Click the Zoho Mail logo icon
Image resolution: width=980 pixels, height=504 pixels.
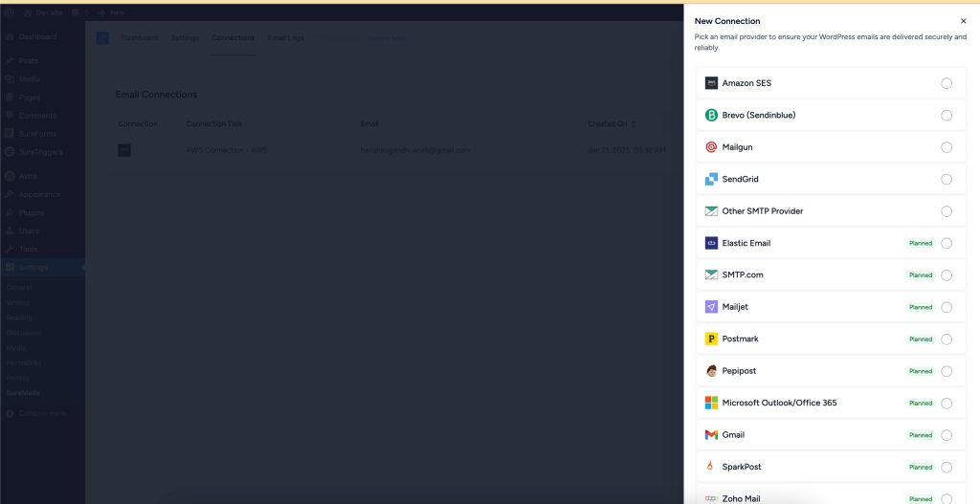pos(711,498)
